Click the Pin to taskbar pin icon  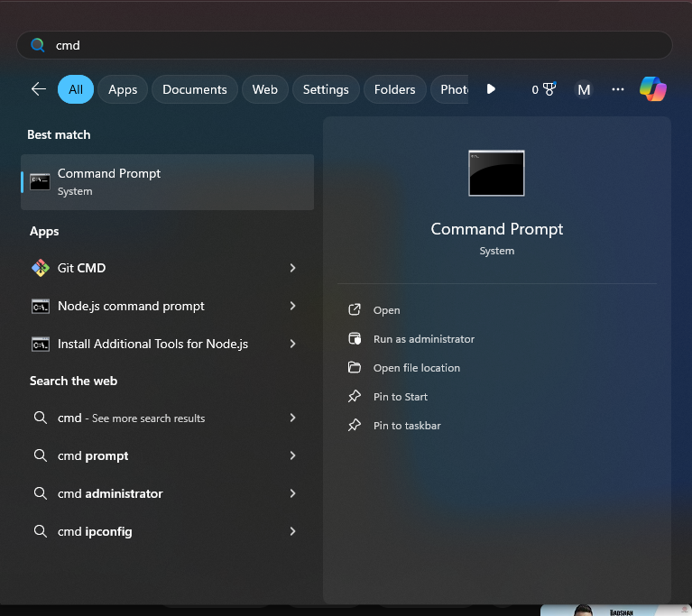click(355, 425)
